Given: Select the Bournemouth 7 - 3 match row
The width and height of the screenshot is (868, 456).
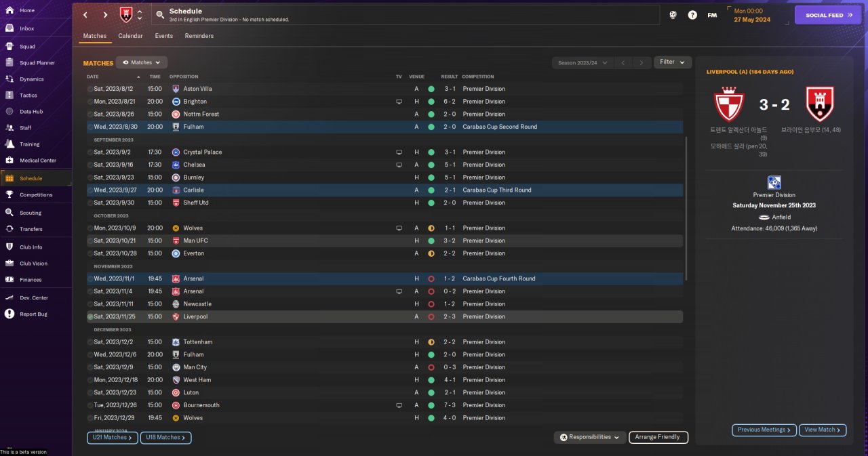Looking at the screenshot, I should (384, 405).
